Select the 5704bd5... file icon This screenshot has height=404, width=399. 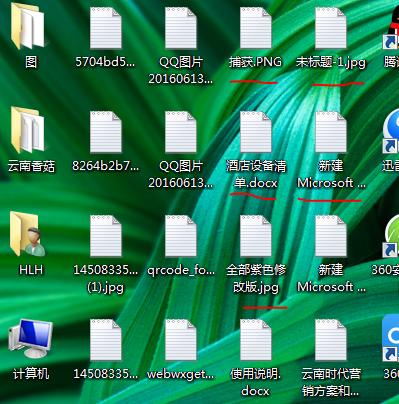click(x=105, y=28)
